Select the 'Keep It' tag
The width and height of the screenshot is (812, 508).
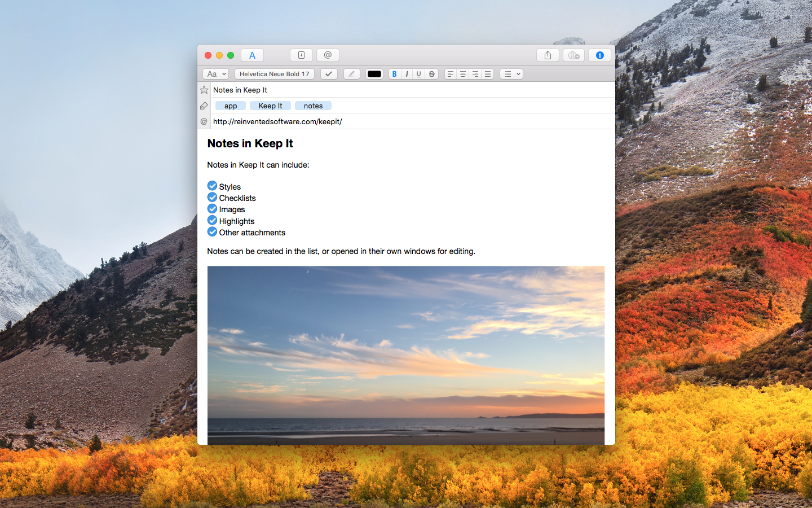tap(270, 106)
